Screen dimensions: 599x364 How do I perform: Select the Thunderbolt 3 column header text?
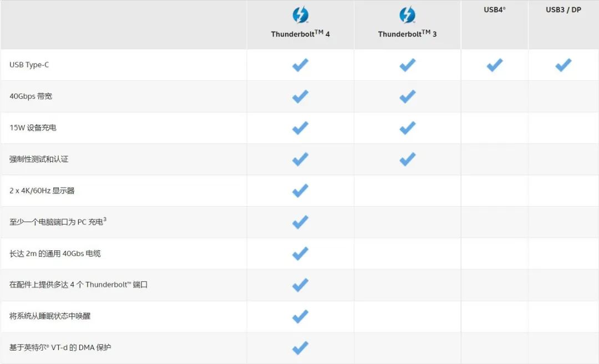point(407,34)
